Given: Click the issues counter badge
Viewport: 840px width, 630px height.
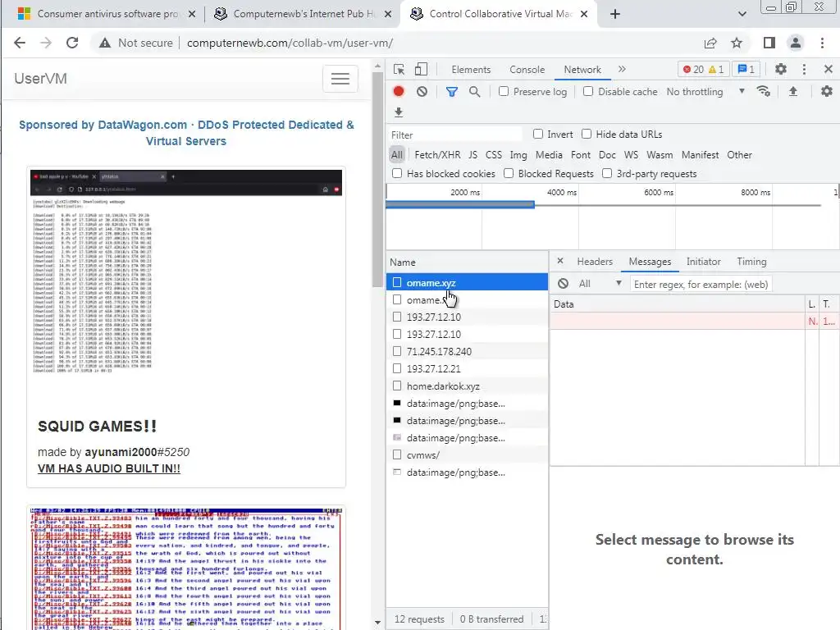Looking at the screenshot, I should 746,69.
